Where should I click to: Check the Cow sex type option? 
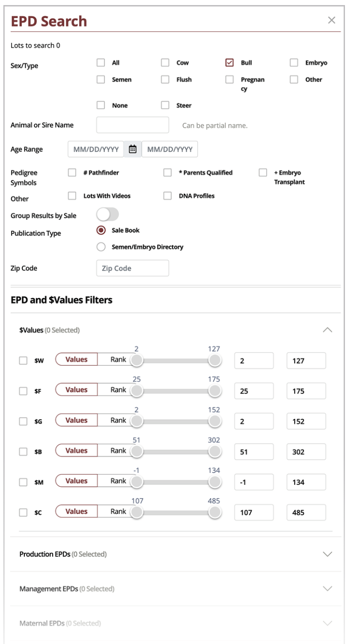click(164, 62)
